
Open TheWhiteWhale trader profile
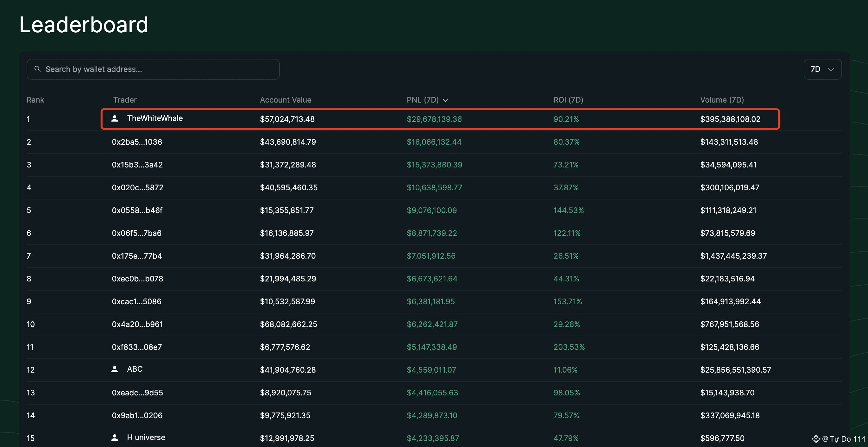click(155, 118)
